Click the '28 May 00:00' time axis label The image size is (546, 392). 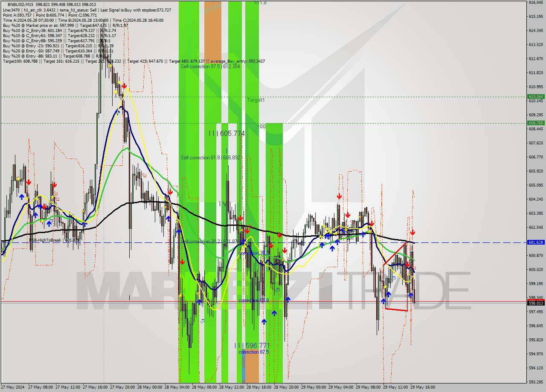[150, 387]
